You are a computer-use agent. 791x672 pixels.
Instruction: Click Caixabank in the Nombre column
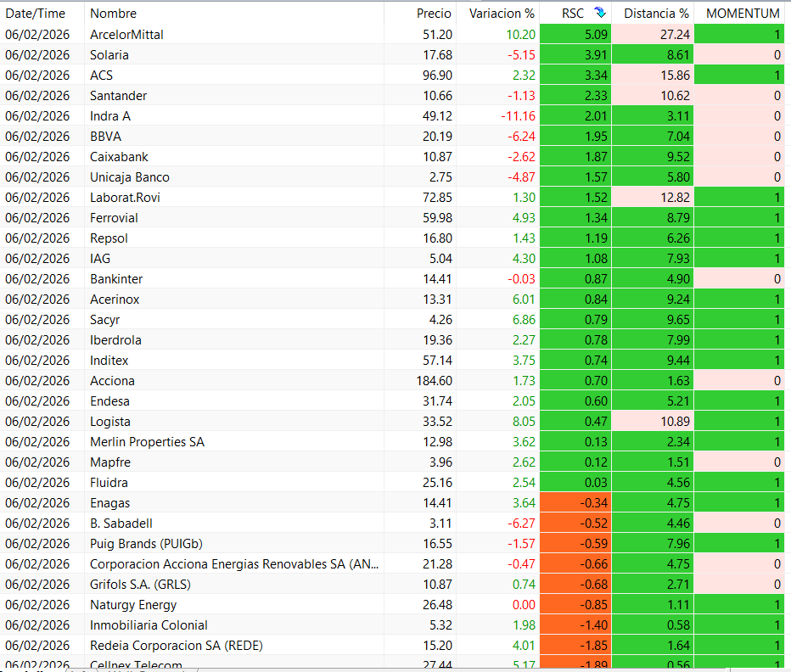pos(119,157)
